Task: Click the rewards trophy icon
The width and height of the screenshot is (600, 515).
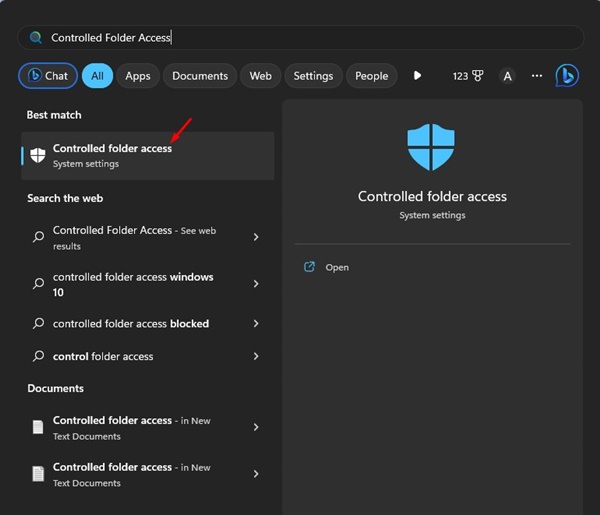Action: click(478, 76)
